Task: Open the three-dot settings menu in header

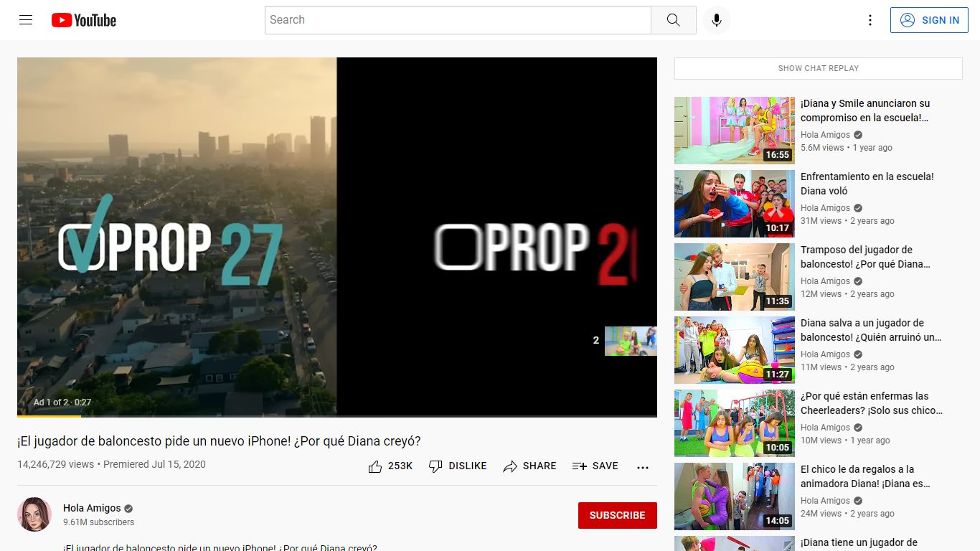Action: point(870,20)
